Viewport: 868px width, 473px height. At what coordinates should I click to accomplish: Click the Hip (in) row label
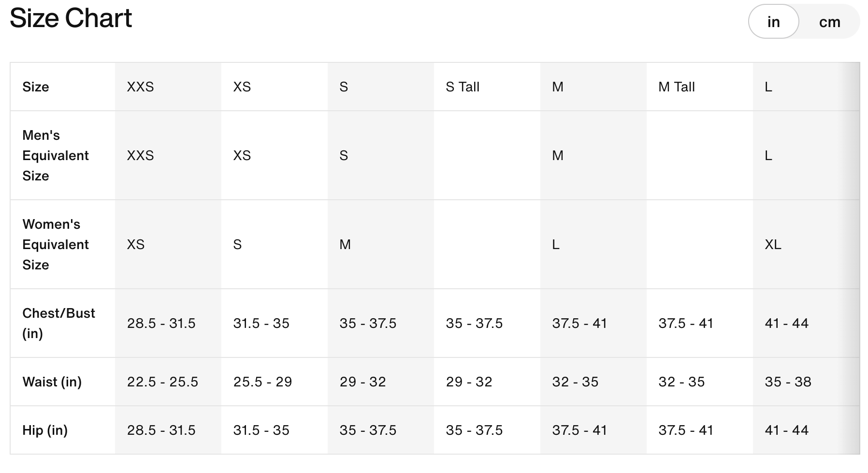click(45, 430)
